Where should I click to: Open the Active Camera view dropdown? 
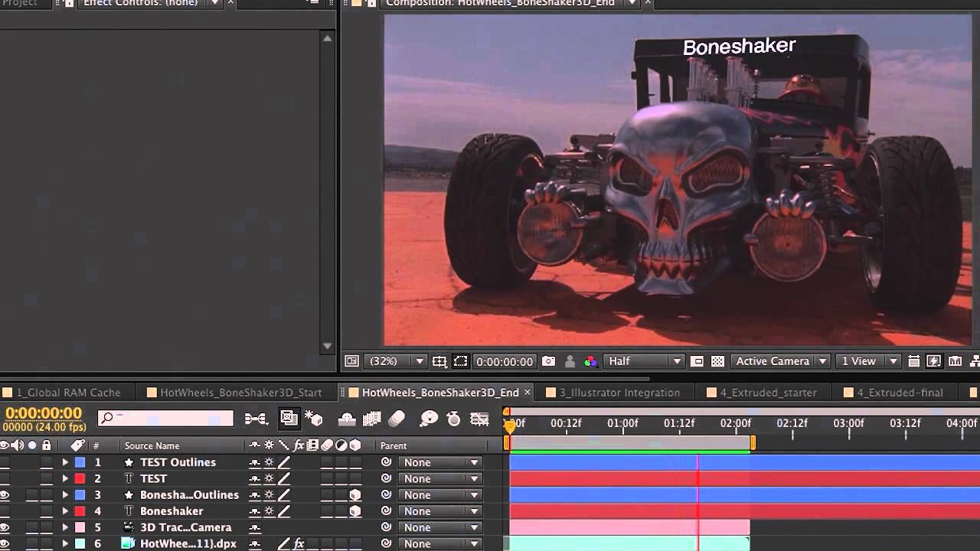[780, 361]
